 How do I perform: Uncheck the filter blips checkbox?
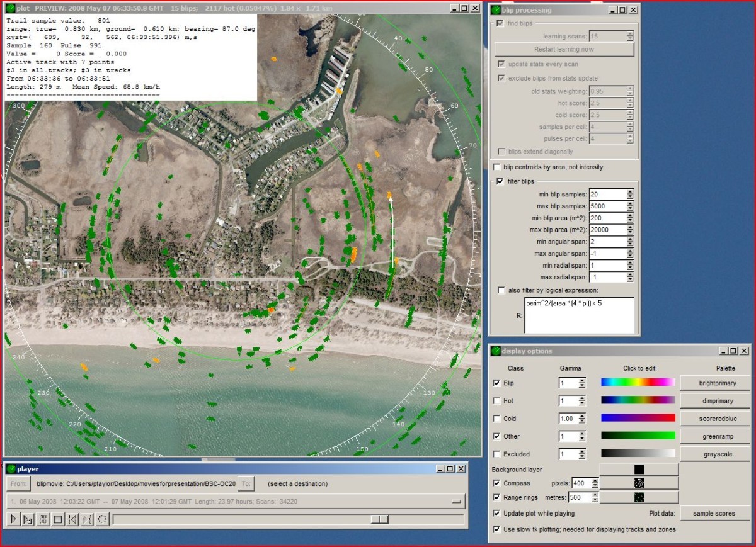pos(501,182)
